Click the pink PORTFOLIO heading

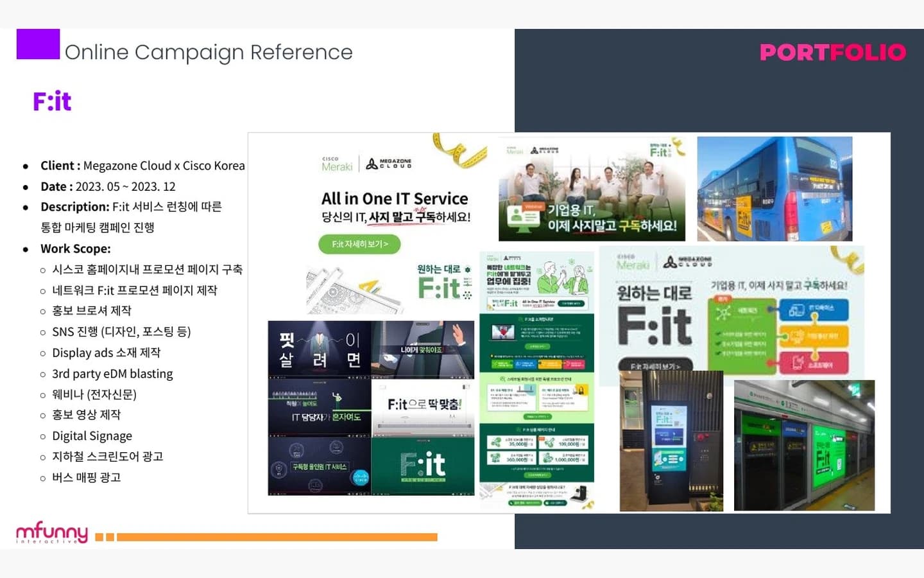coord(833,52)
